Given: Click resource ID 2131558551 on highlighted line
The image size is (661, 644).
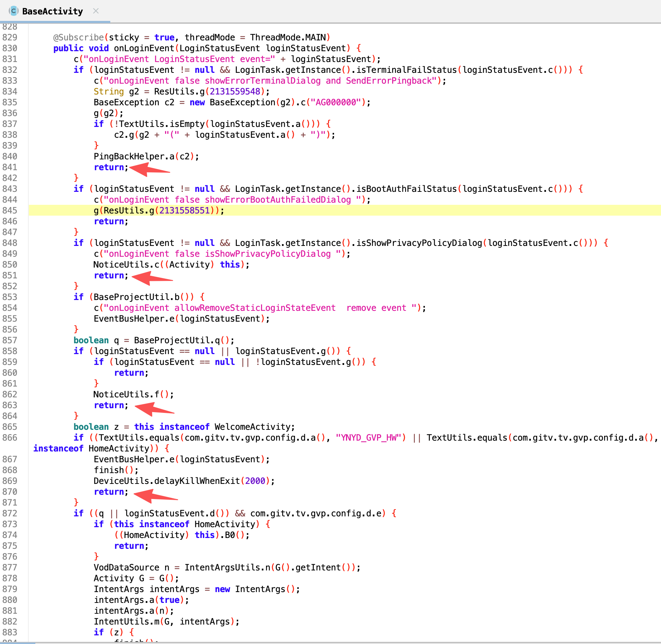Looking at the screenshot, I should 184,211.
